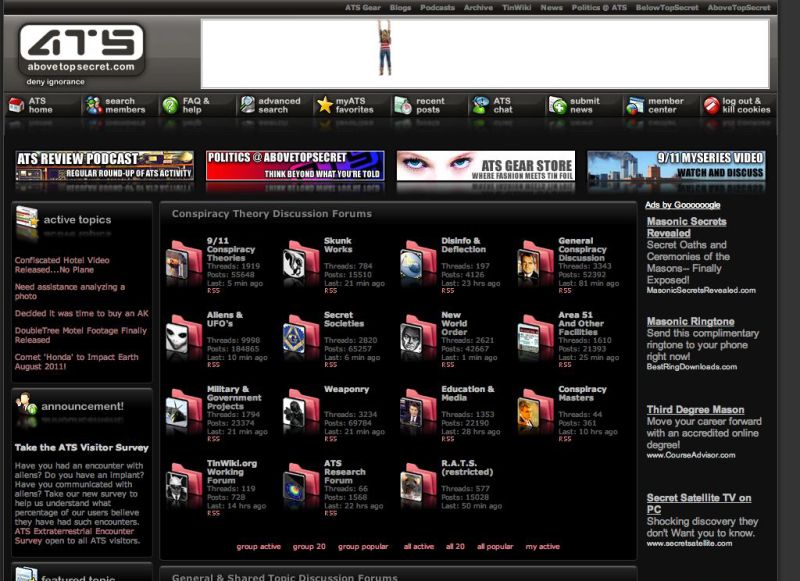Click ATS Extraterrestrial Encounter Survey link
This screenshot has width=800, height=581.
point(74,536)
